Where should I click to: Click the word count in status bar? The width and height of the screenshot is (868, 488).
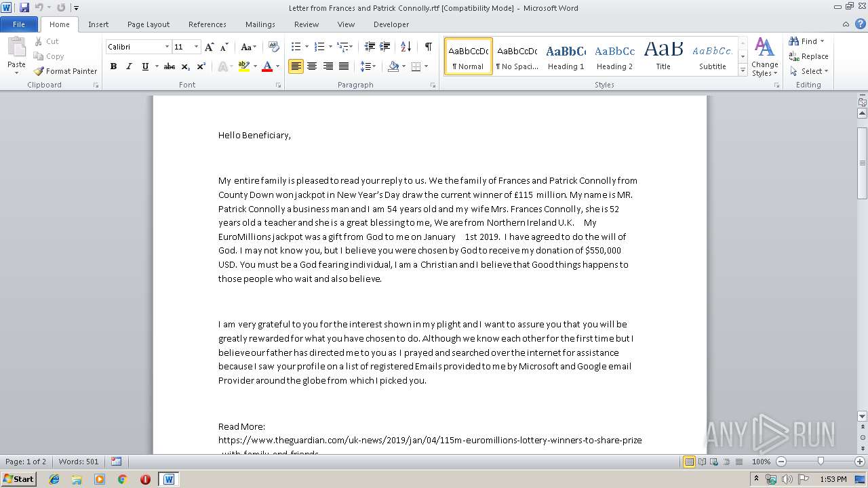(79, 462)
